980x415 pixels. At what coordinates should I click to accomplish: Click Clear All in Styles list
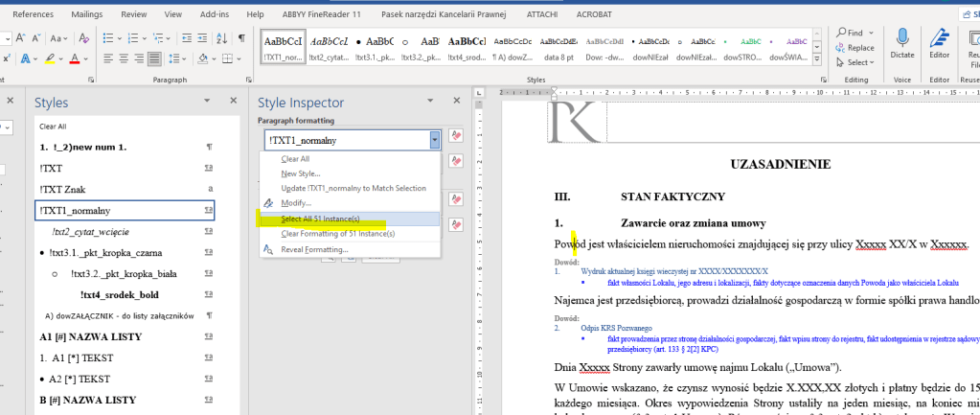(x=53, y=126)
